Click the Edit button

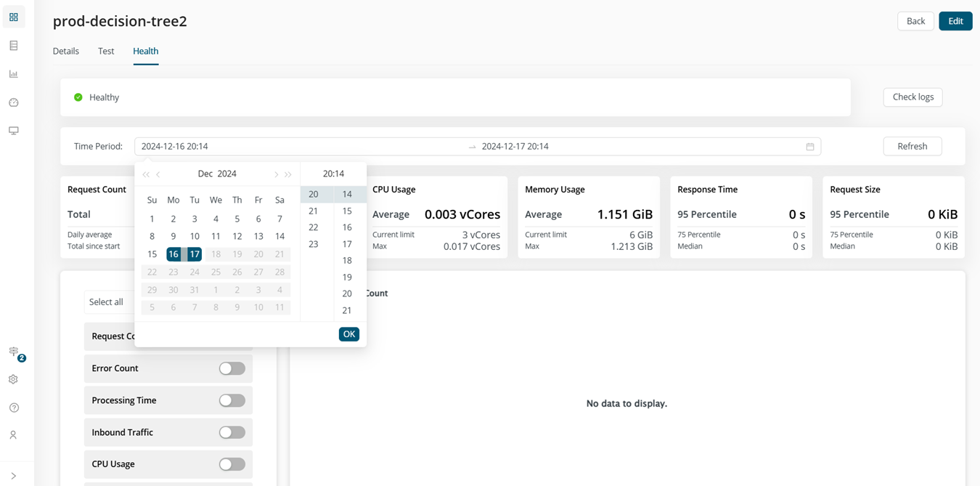[955, 21]
